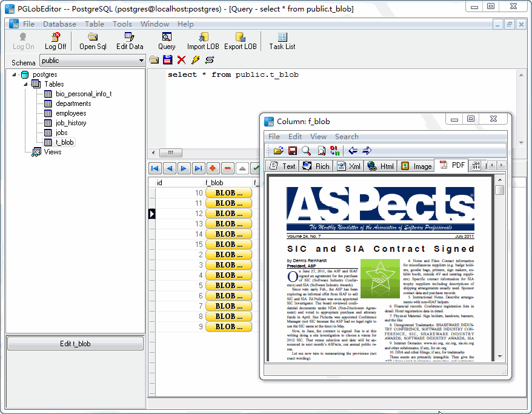532x414 pixels.
Task: Execute the query with the lightning bolt icon
Action: click(x=196, y=60)
